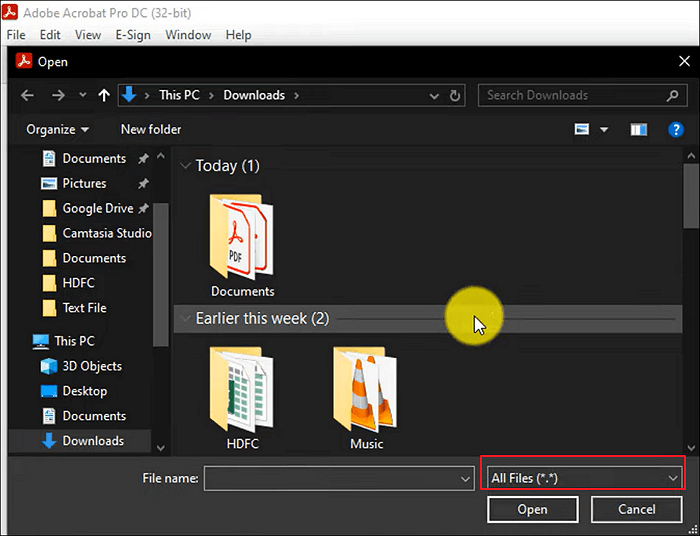Screen dimensions: 700x536
Task: Toggle the preview pane
Action: click(638, 129)
